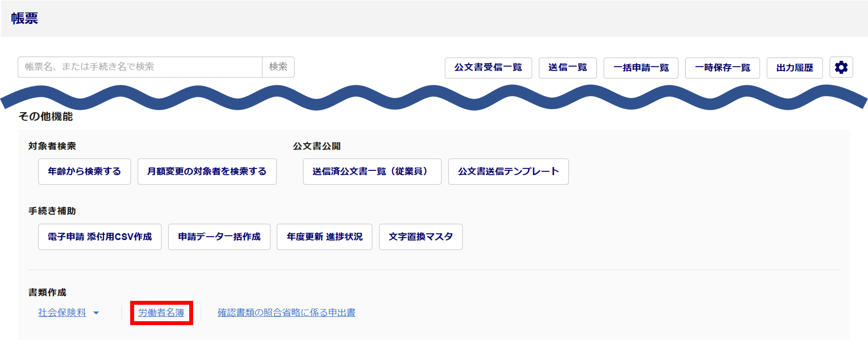Open 年度更新 進捗状況 button

coord(324,237)
